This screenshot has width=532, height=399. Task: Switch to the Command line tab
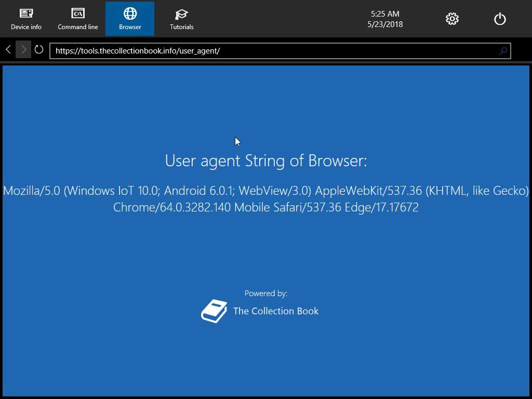[78, 19]
